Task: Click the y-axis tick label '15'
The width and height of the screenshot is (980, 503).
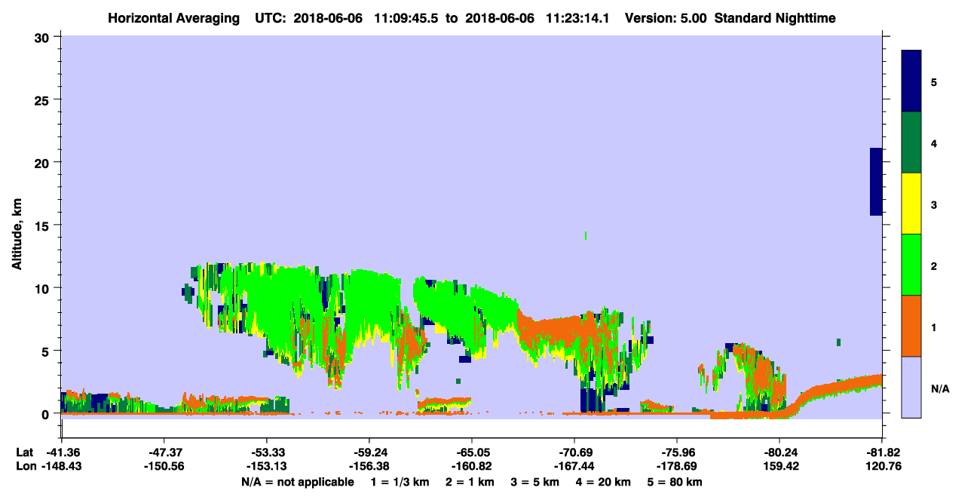Action: pyautogui.click(x=43, y=225)
